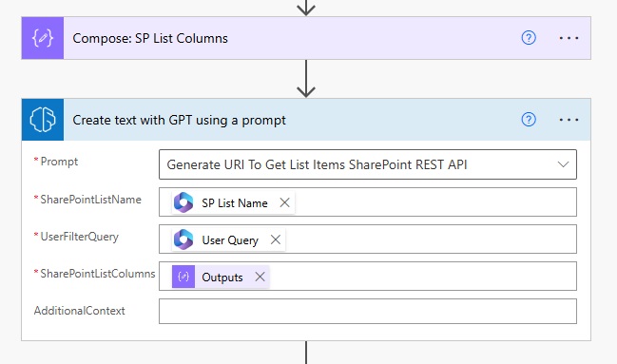Expand the Prompt dropdown chevron
617x364 pixels.
pyautogui.click(x=563, y=164)
